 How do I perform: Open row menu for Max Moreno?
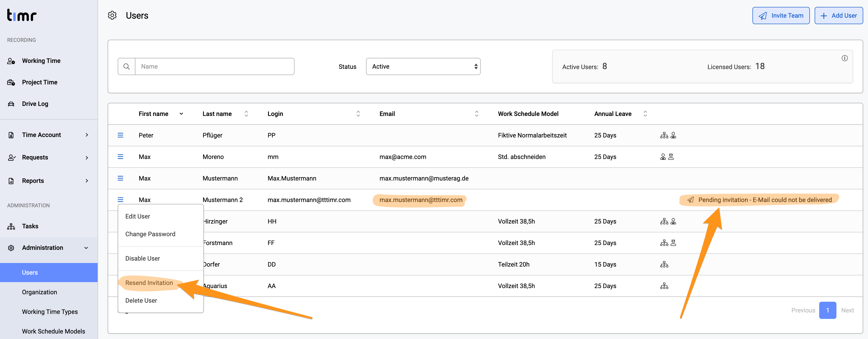[120, 157]
